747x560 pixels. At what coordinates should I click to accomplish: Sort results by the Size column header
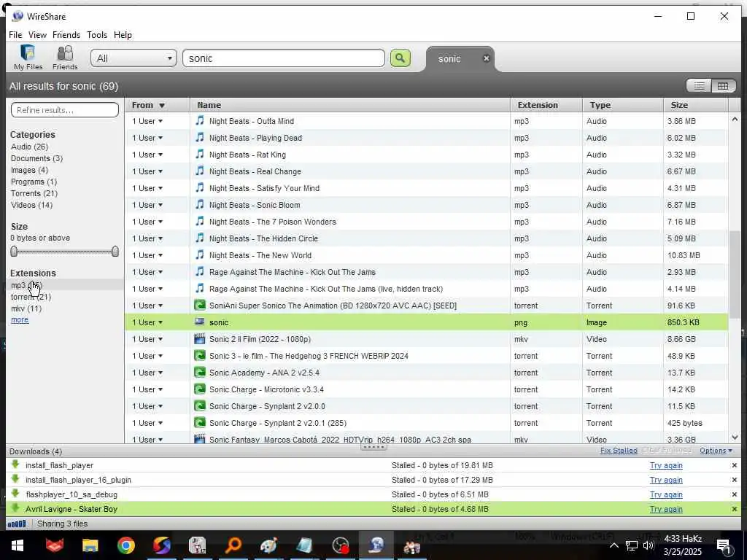[696, 105]
